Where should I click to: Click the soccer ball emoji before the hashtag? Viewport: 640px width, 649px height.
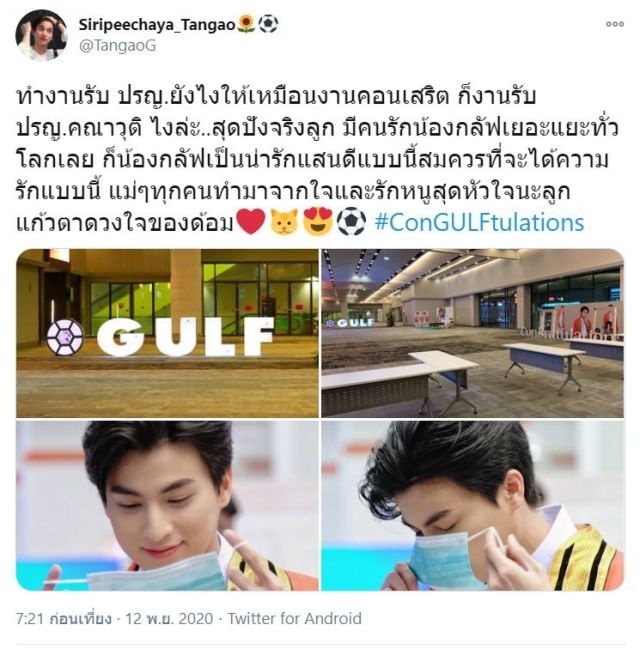click(x=351, y=222)
